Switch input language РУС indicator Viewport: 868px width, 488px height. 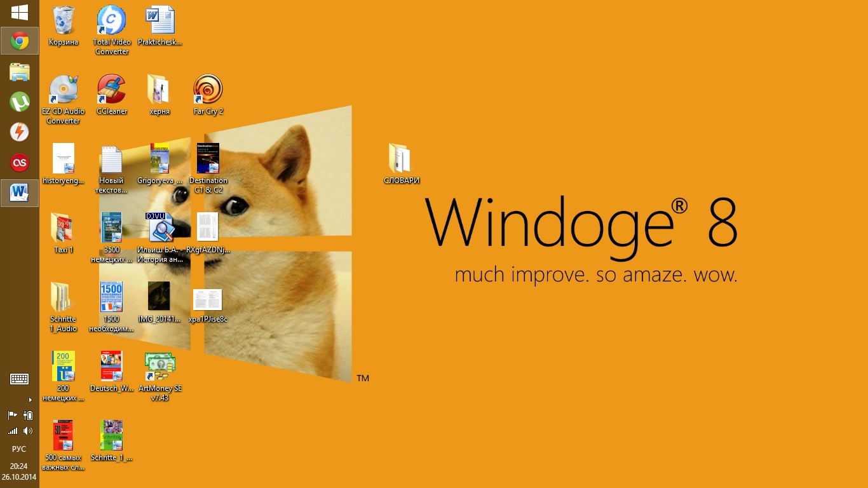[x=19, y=449]
